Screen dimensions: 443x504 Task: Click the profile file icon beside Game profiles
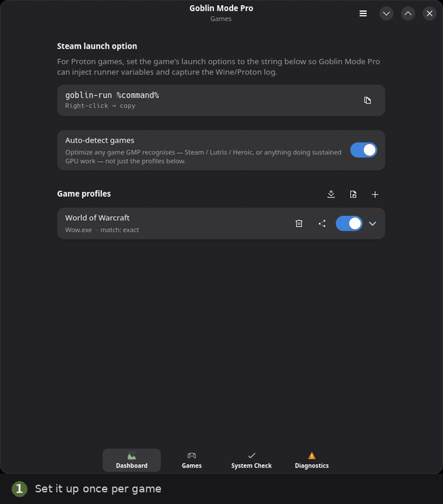[353, 194]
